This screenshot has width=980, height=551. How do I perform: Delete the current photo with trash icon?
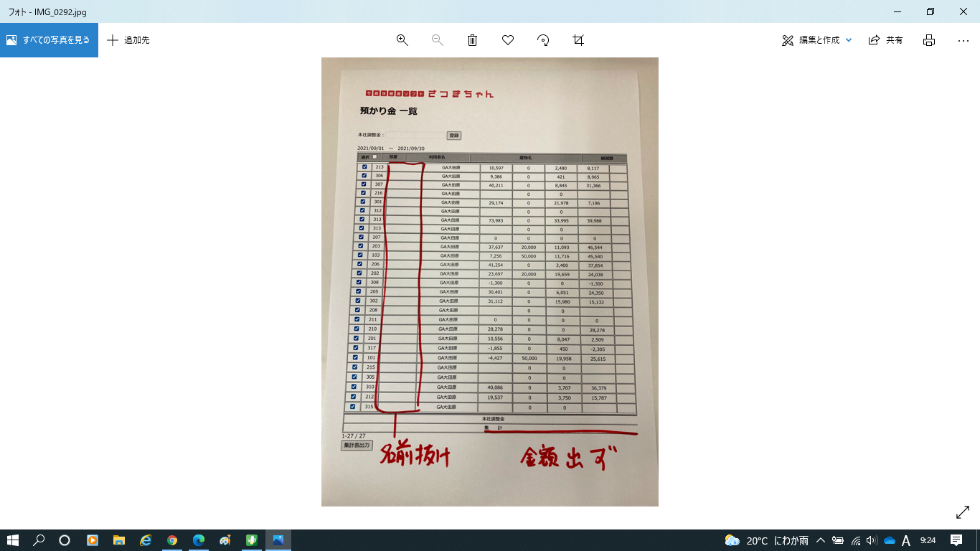pyautogui.click(x=472, y=40)
